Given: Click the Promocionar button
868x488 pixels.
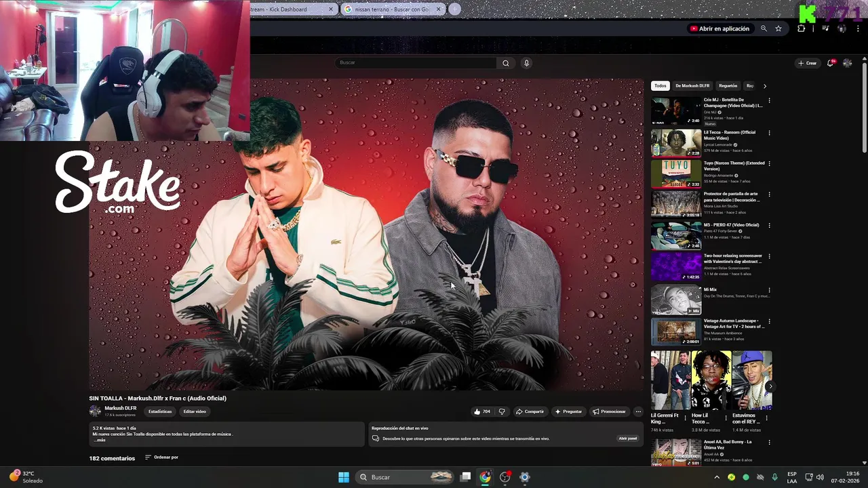Looking at the screenshot, I should 609,411.
